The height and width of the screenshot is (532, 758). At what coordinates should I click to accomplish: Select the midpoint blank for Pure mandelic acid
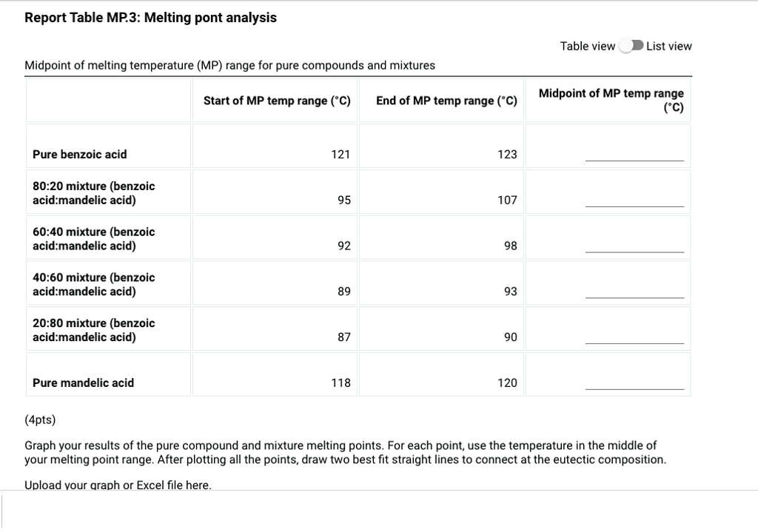(635, 385)
